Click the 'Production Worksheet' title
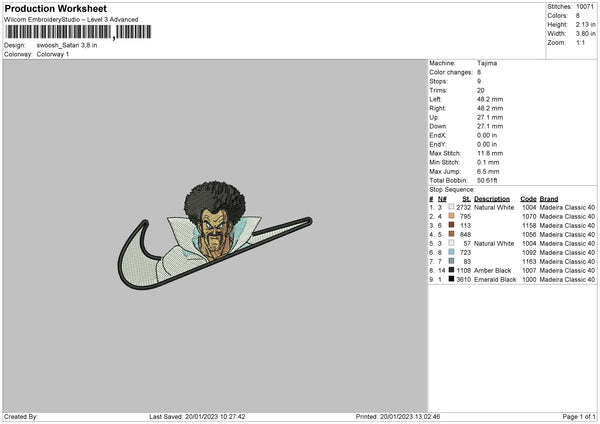The height and width of the screenshot is (424, 600). [55, 8]
